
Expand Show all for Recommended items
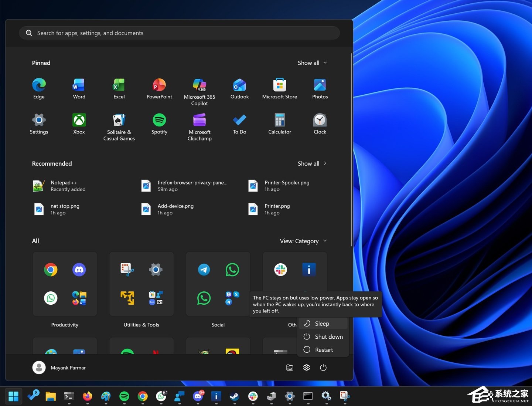(x=312, y=163)
